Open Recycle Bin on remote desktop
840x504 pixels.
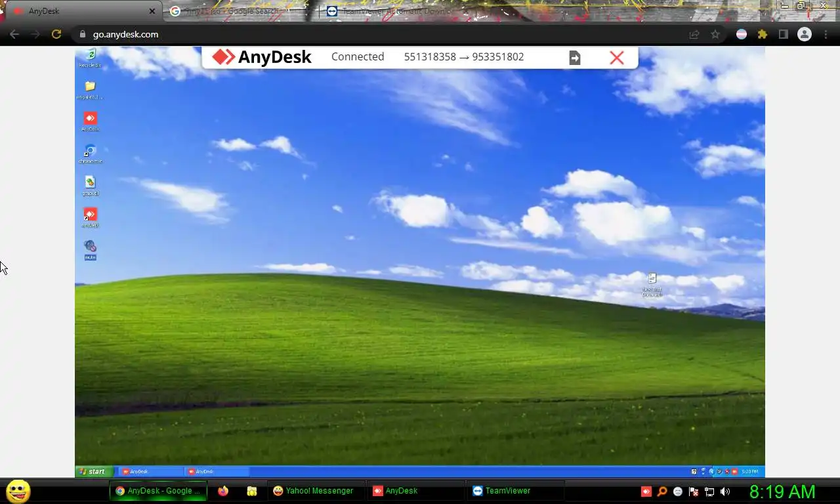click(91, 57)
